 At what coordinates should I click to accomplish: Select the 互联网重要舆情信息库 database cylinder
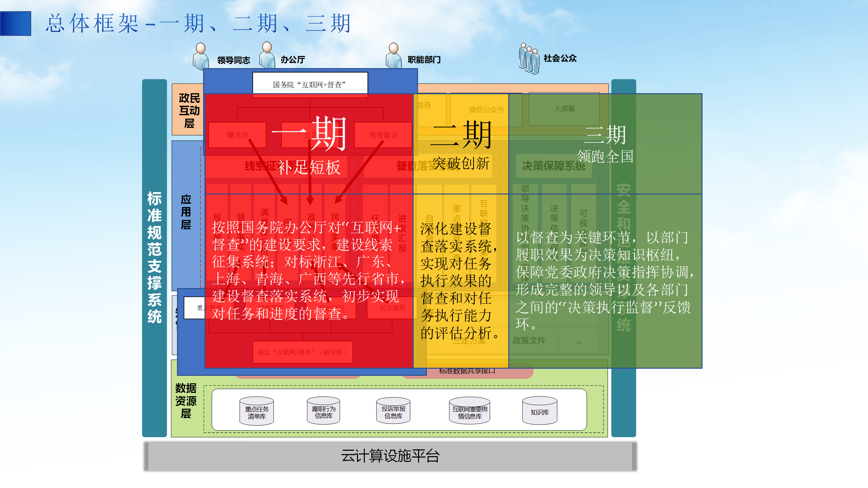point(470,410)
